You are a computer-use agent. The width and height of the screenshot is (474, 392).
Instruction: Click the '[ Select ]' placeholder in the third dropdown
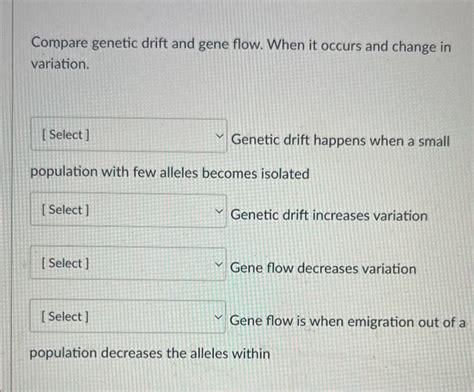(x=65, y=263)
